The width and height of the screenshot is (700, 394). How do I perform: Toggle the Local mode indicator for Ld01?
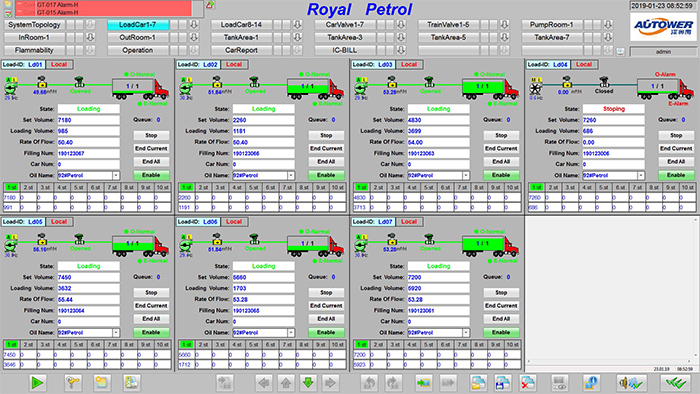tap(59, 64)
